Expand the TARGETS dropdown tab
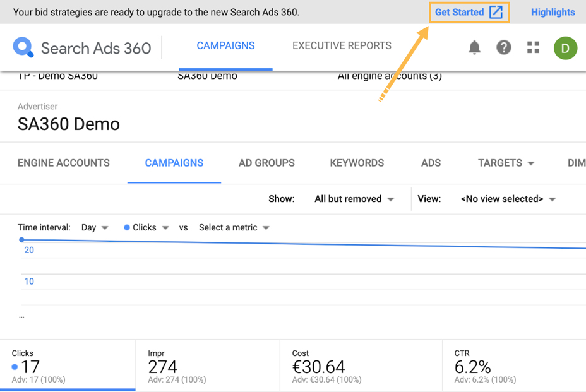 pyautogui.click(x=506, y=163)
